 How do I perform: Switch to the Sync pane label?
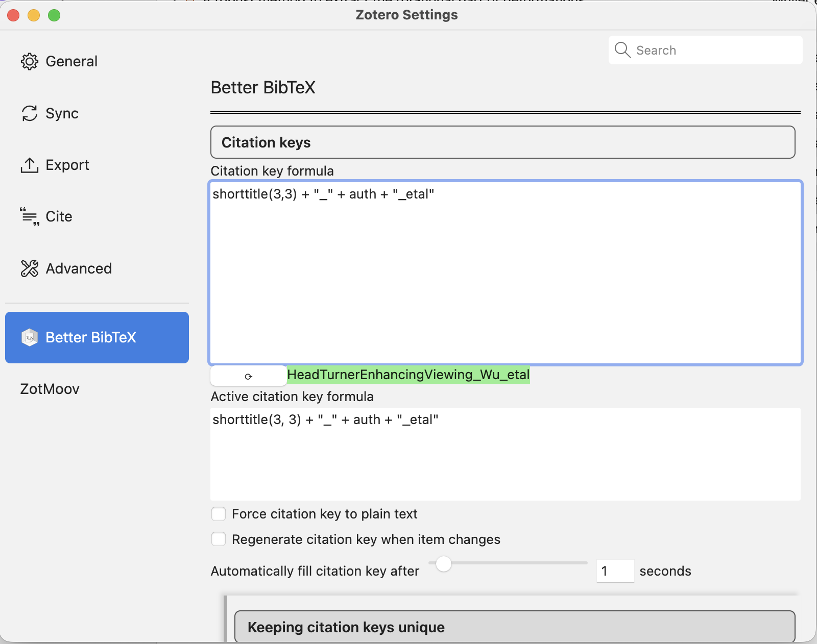[x=62, y=113]
